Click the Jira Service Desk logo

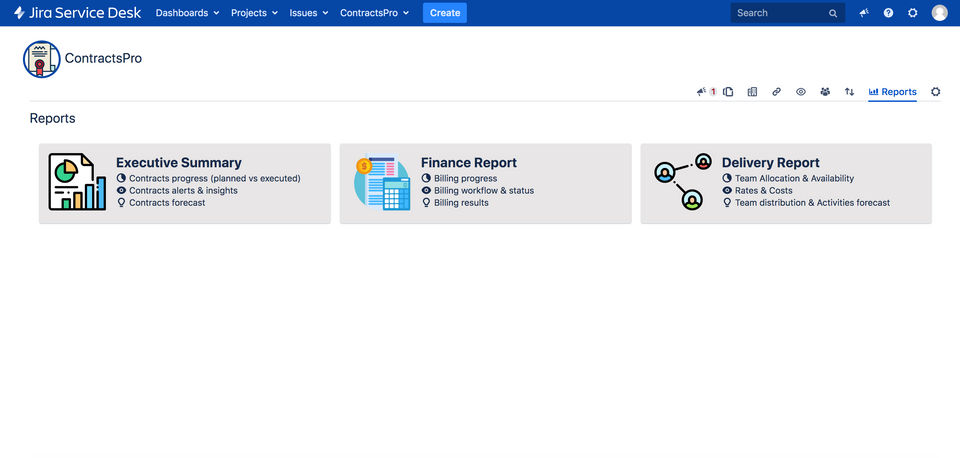click(x=77, y=13)
